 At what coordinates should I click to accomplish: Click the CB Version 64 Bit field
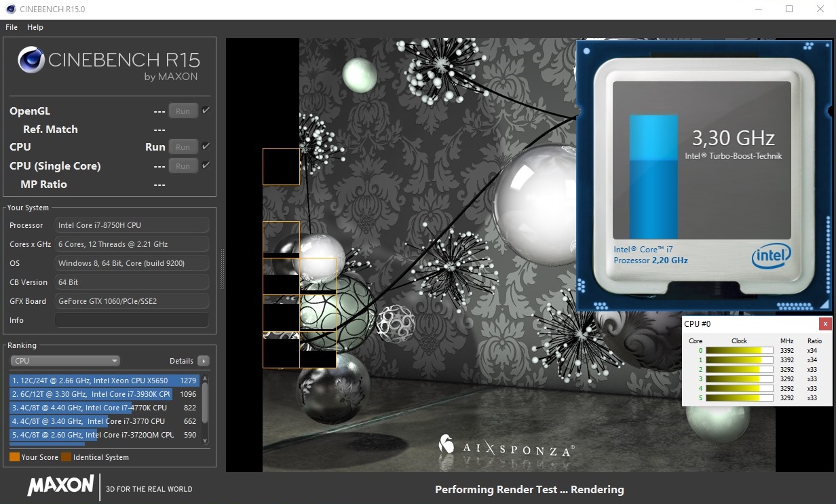pos(132,282)
